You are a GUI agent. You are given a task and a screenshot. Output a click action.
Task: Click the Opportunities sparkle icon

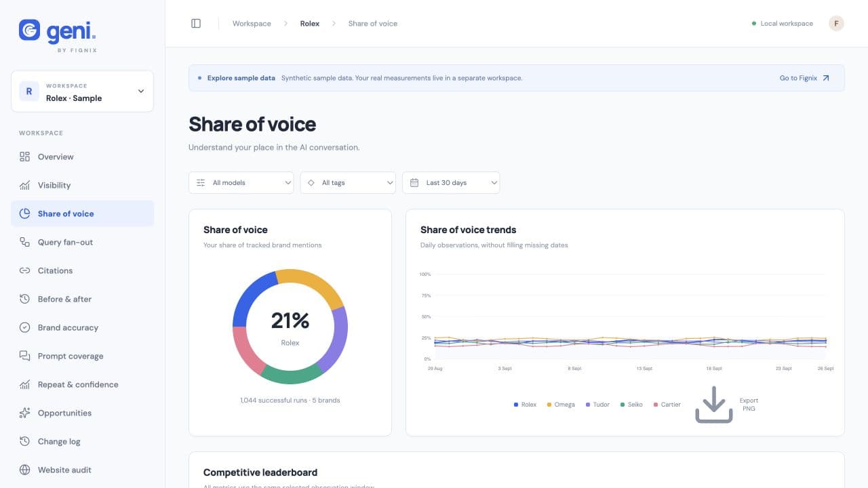tap(24, 413)
